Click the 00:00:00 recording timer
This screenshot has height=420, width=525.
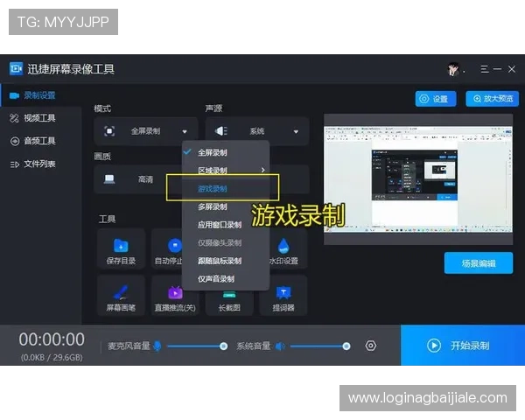point(52,339)
